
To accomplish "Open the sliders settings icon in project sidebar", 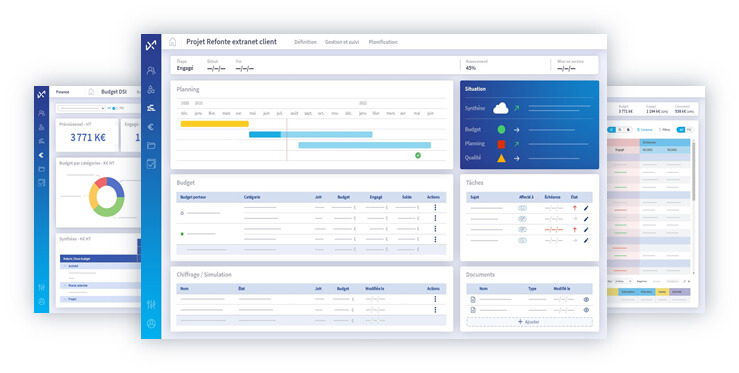I will [151, 305].
